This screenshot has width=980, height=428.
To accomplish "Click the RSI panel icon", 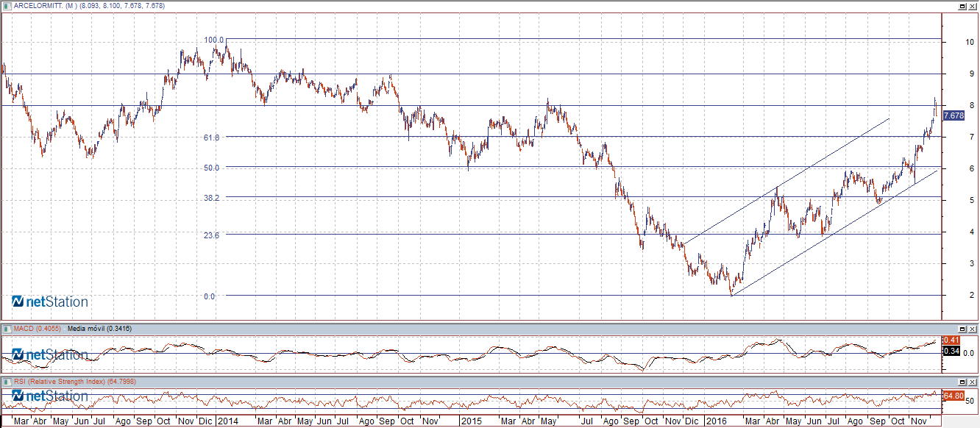I will tap(7, 382).
